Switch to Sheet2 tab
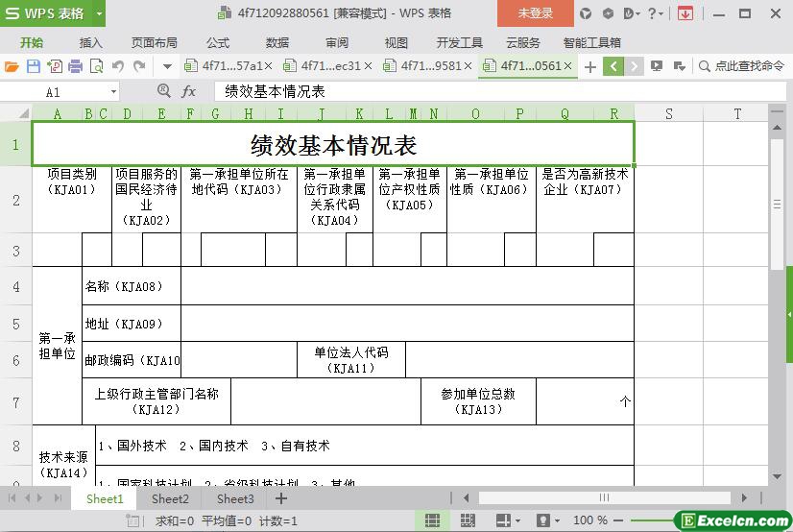Viewport: 793px width, 532px height. click(x=170, y=498)
